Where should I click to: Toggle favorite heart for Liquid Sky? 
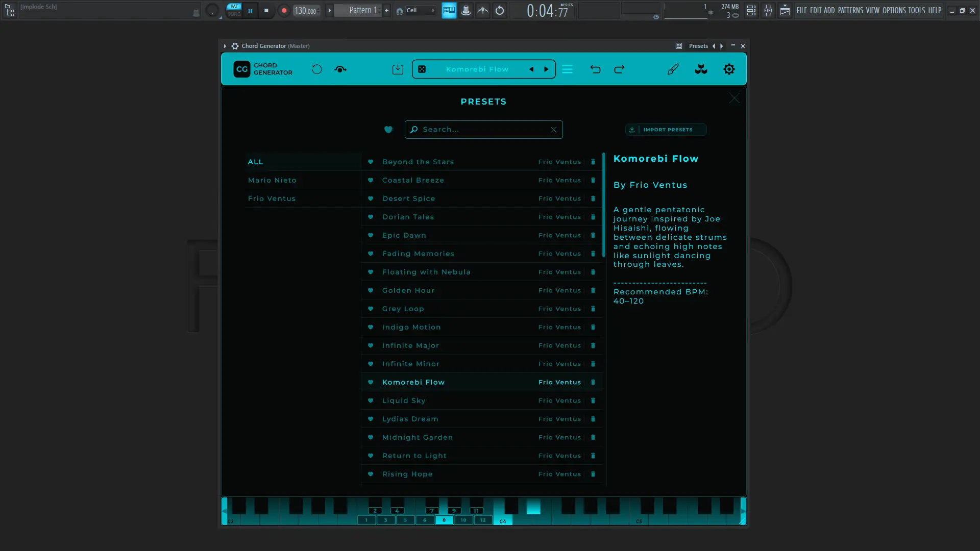tap(371, 400)
